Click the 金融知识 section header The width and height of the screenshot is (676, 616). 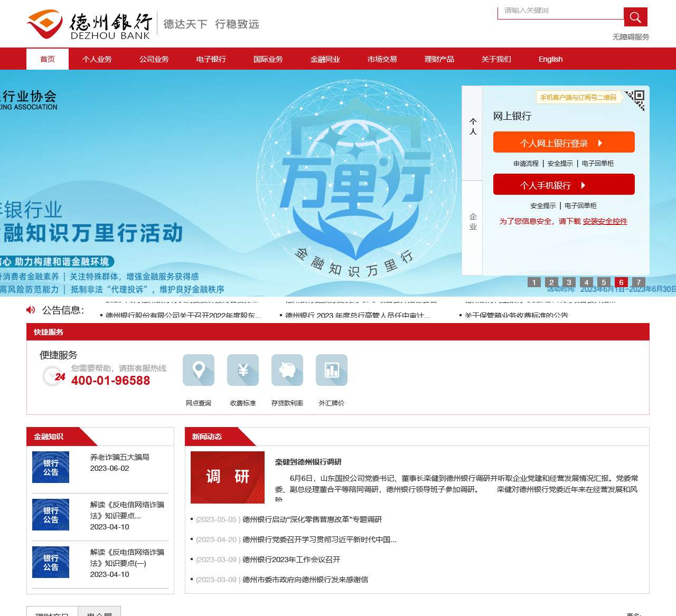[49, 437]
